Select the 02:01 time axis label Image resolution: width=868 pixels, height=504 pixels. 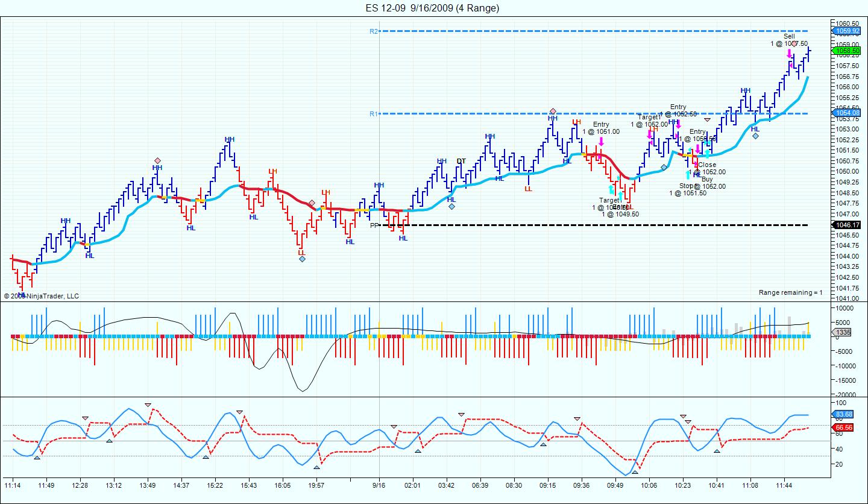pyautogui.click(x=413, y=485)
